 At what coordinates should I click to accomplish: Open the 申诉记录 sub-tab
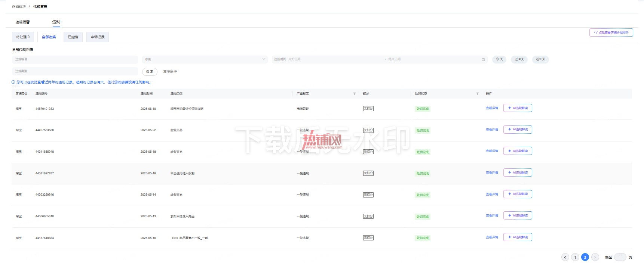tap(98, 37)
